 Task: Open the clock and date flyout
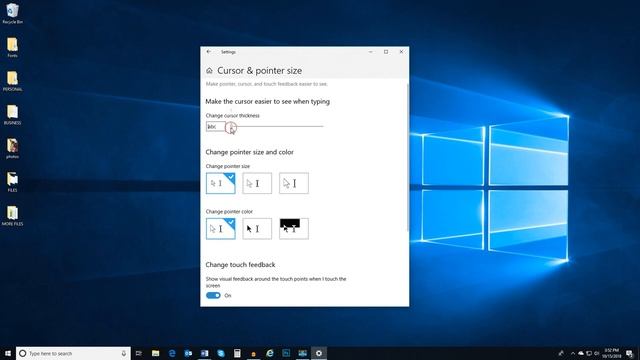(611, 353)
